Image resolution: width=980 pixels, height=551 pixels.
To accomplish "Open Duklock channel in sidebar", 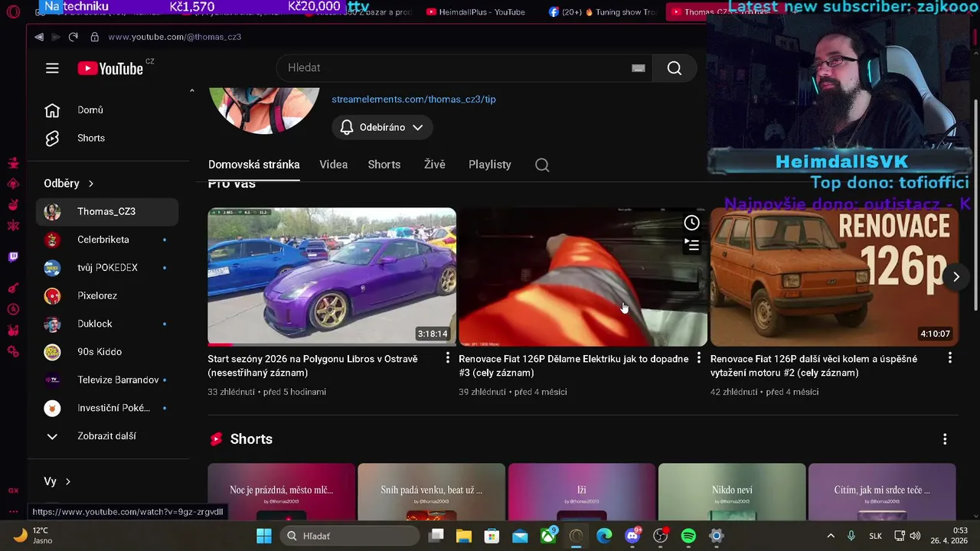I will coord(108,324).
